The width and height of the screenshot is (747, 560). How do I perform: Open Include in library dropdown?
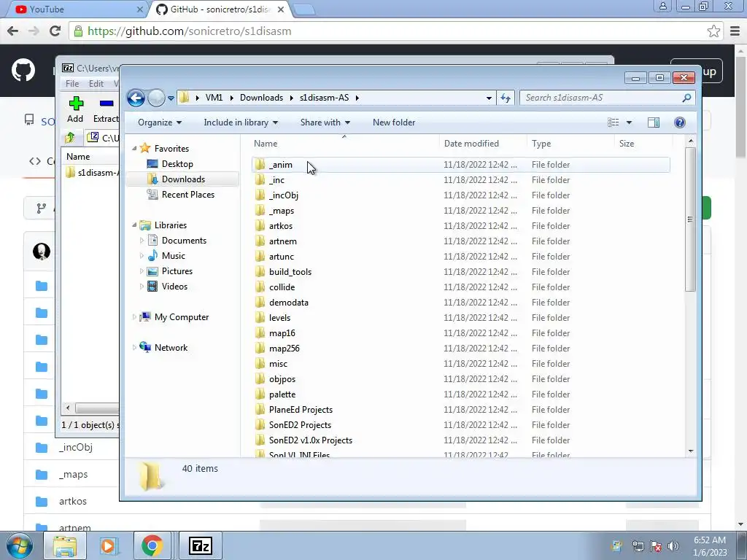point(241,122)
